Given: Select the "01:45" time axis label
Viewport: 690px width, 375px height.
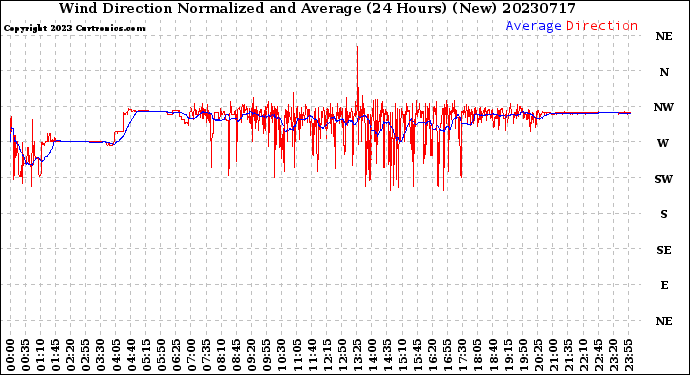Looking at the screenshot, I should click(56, 355).
